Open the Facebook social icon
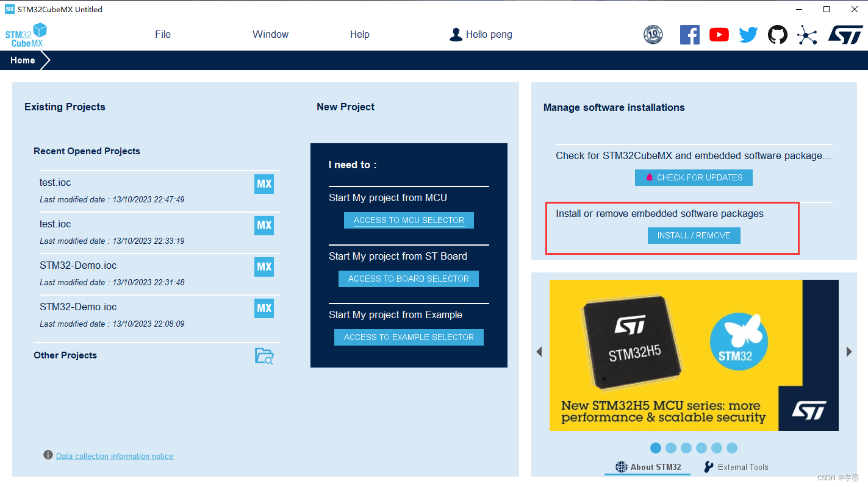 click(x=690, y=35)
